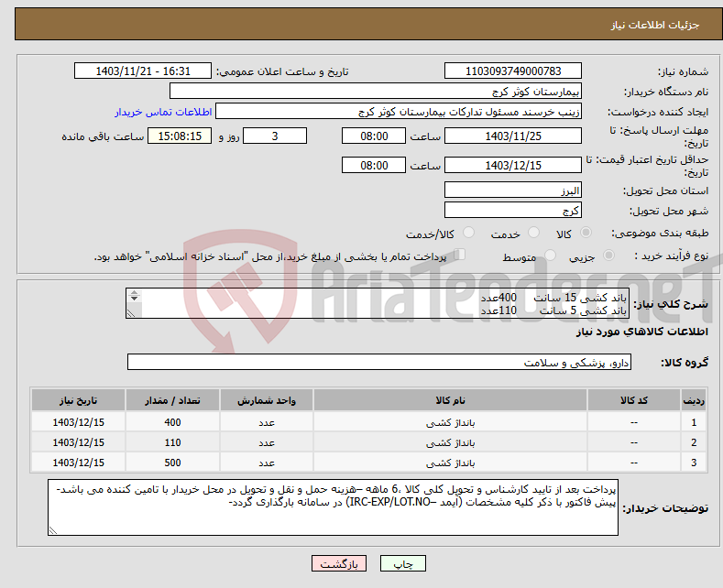Click up arrow of description scrollbar
Screen dimensions: 723x588
tap(134, 292)
